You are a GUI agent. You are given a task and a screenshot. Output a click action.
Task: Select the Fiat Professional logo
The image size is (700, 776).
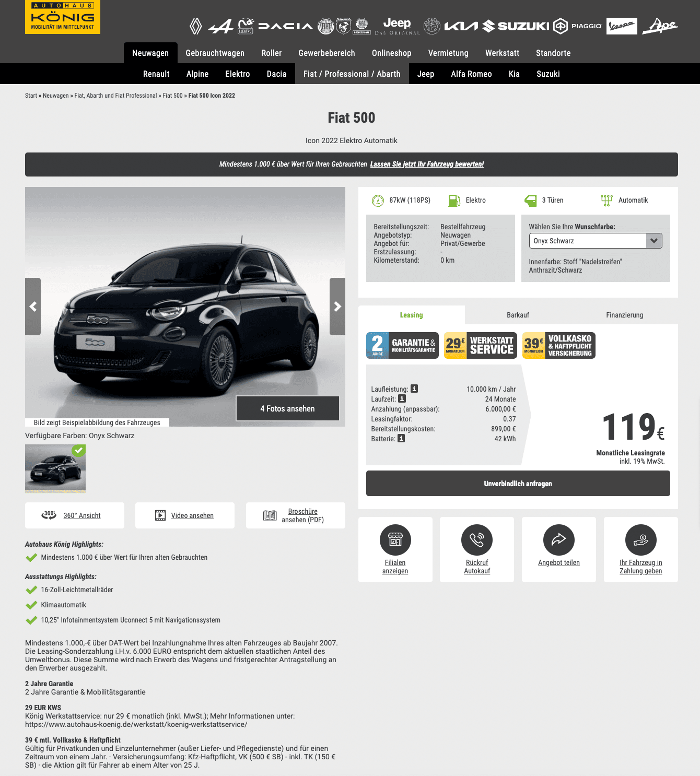click(x=361, y=26)
